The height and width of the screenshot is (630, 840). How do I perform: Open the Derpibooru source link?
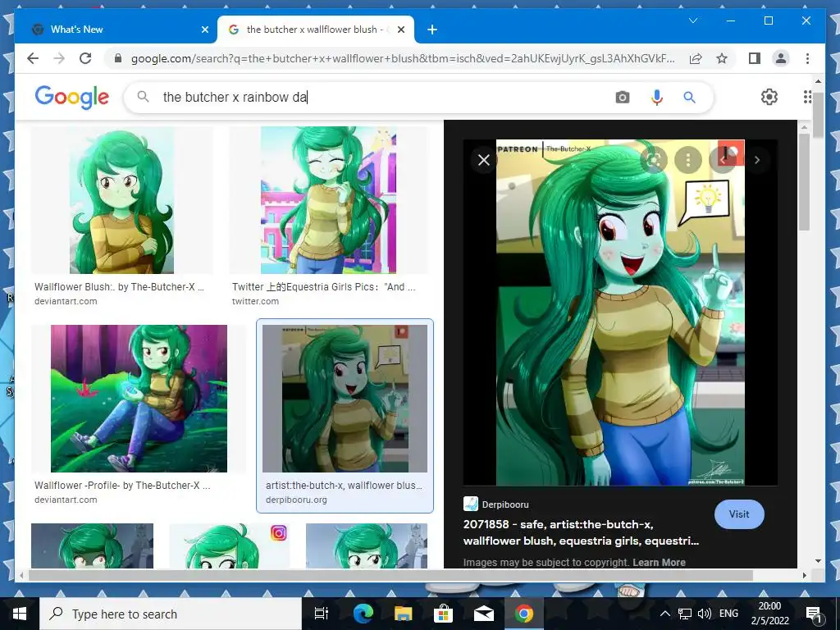496,504
